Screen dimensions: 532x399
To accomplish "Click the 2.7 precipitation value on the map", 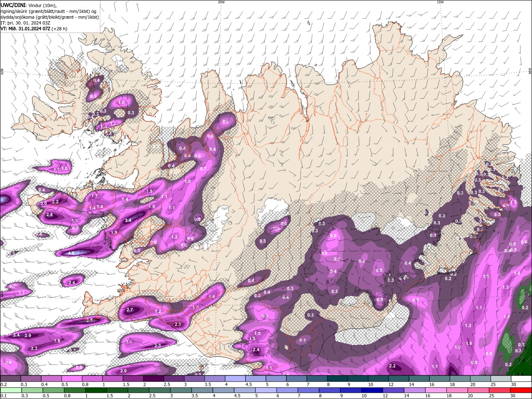I will [x=130, y=310].
